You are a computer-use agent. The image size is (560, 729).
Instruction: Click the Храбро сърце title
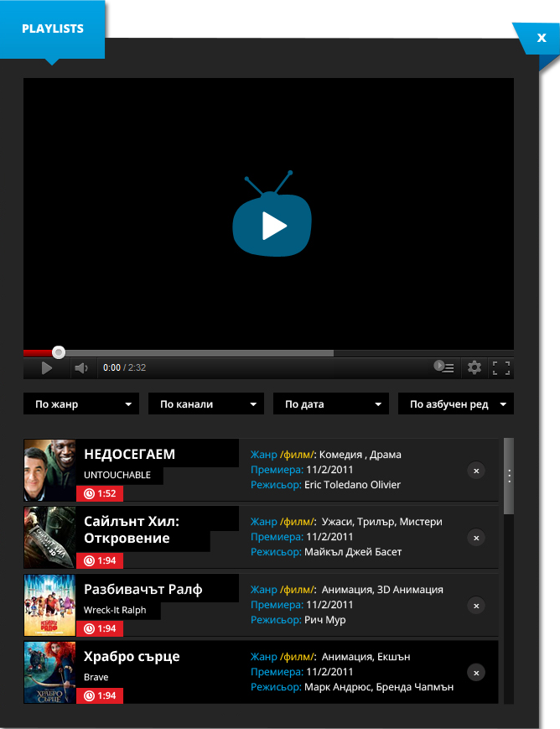click(x=132, y=657)
